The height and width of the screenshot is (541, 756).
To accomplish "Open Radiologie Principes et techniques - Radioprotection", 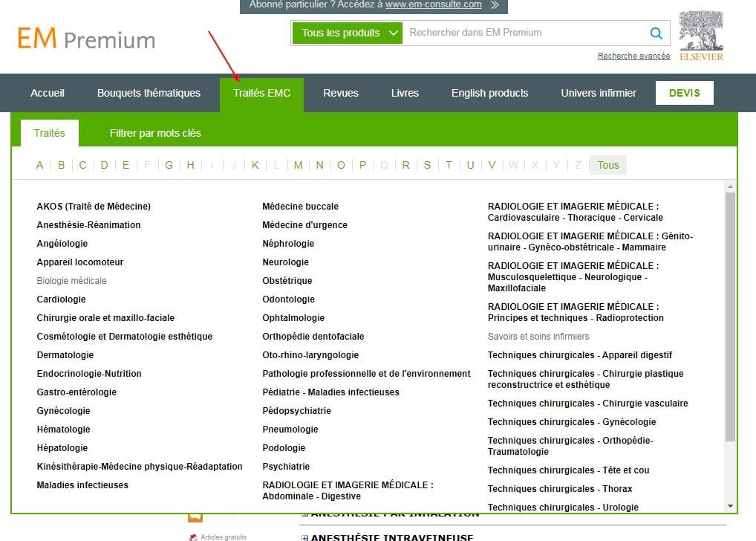I will click(576, 312).
